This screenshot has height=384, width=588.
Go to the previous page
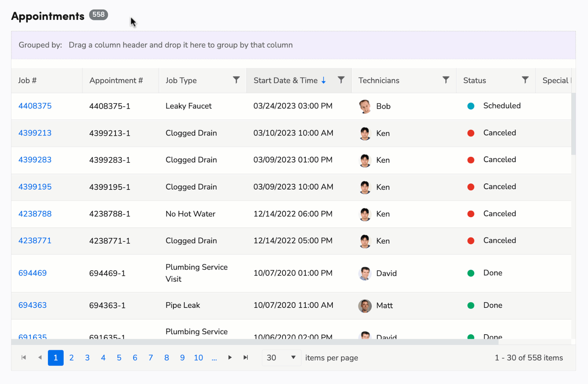(40, 358)
